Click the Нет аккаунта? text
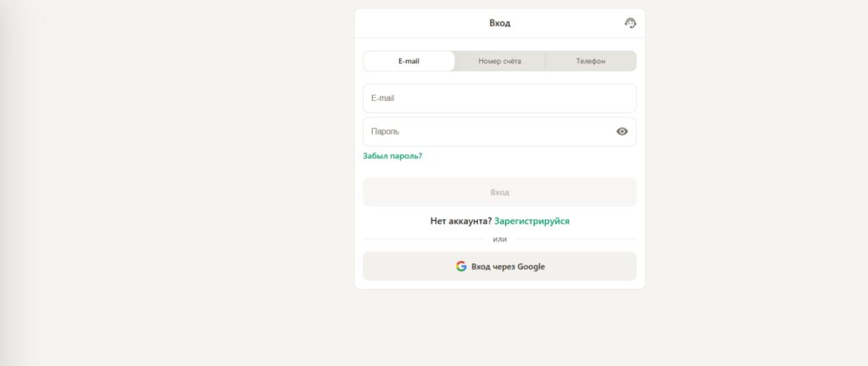This screenshot has height=366, width=868. (x=460, y=221)
